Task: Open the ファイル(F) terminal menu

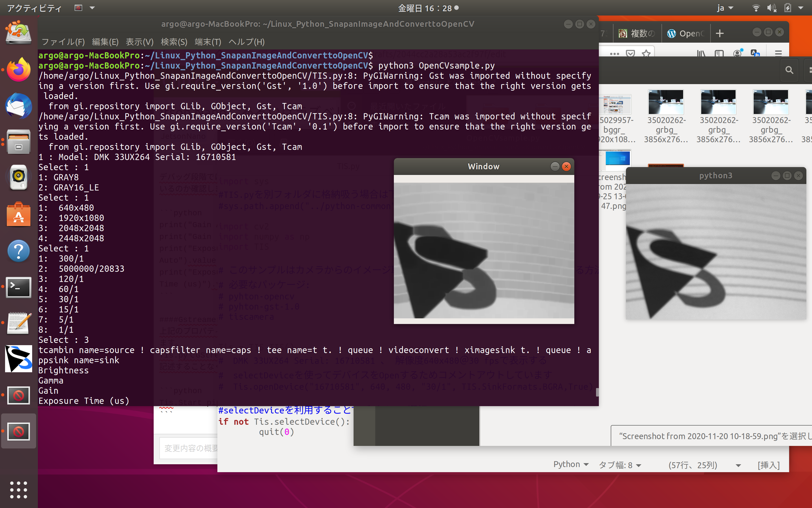Action: [63, 42]
